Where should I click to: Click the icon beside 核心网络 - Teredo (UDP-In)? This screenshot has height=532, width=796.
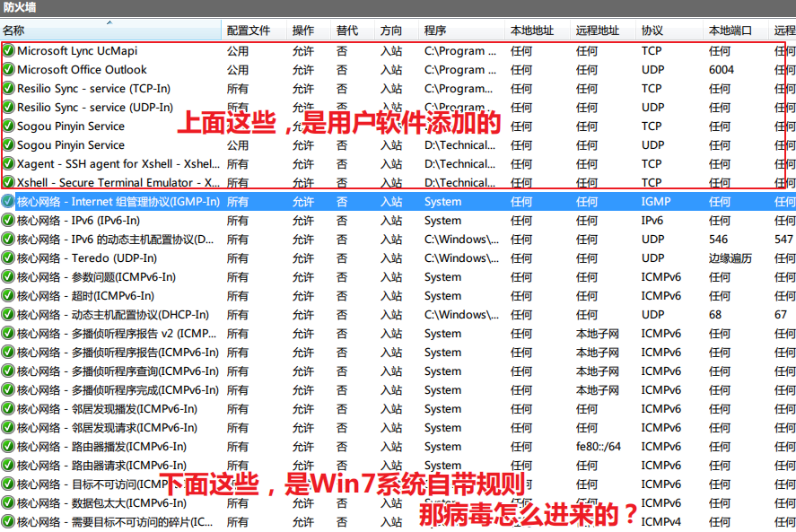[x=7, y=257]
